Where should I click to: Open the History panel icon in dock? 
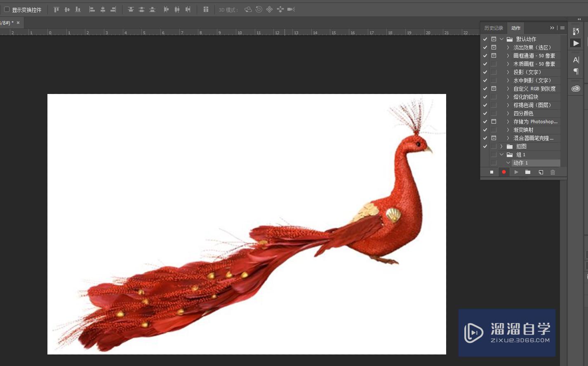tap(576, 31)
